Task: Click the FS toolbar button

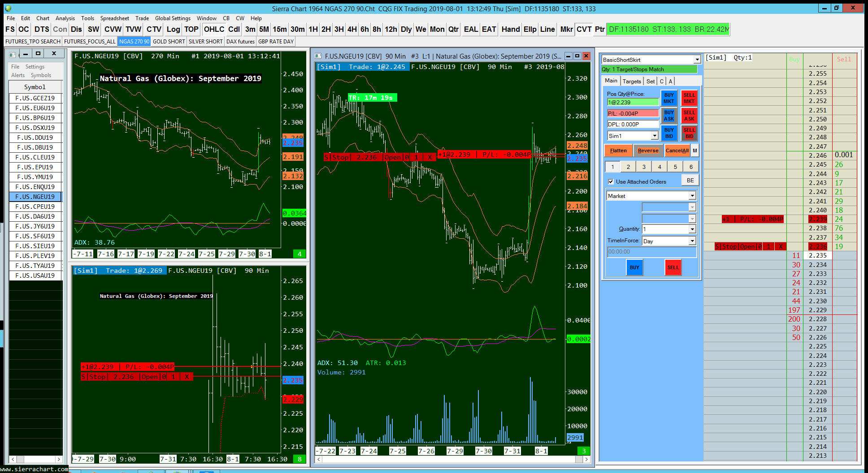Action: (x=10, y=29)
